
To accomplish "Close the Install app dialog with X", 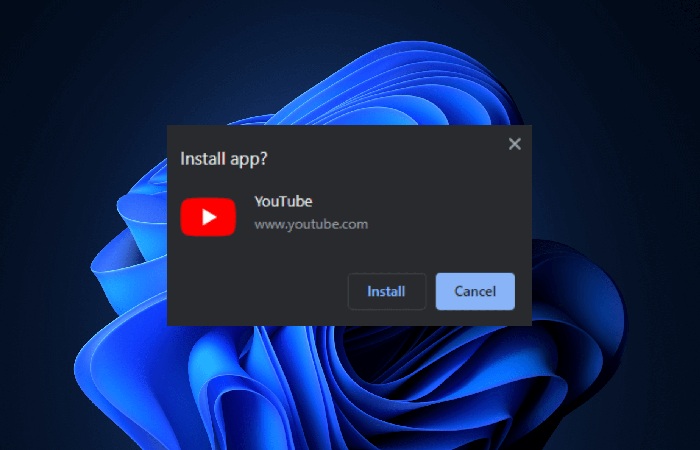I will 515,144.
